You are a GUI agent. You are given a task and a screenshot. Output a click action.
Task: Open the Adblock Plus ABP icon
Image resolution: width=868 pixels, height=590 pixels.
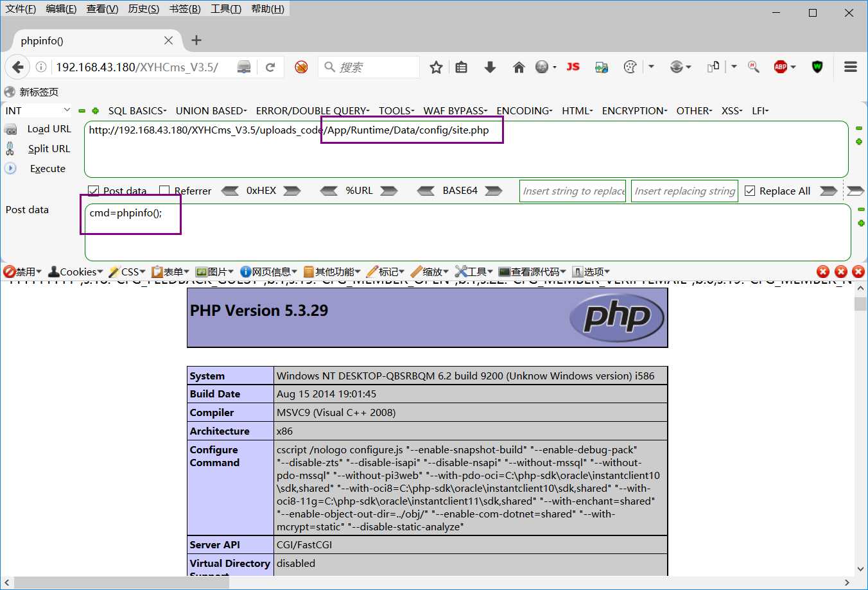click(781, 67)
